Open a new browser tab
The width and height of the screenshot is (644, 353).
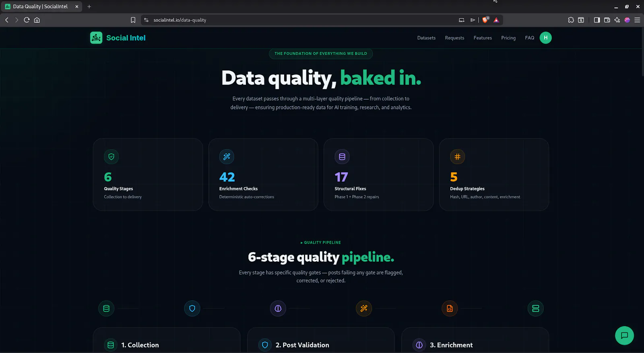tap(89, 6)
